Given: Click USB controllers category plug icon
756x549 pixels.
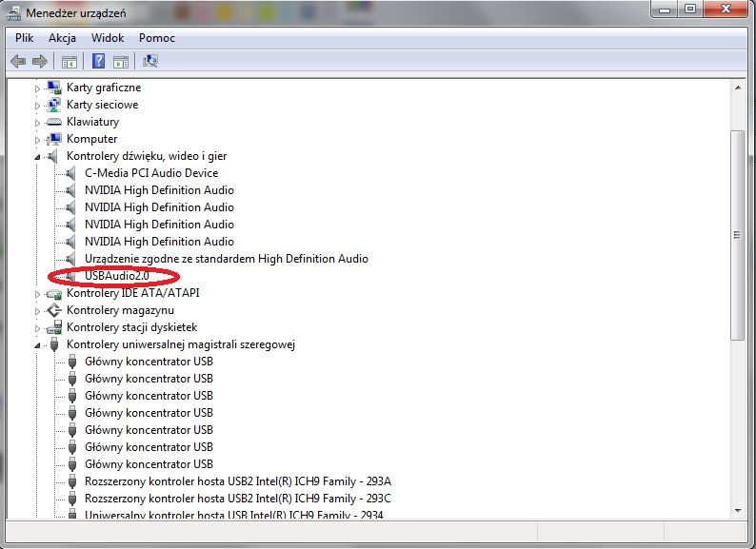Looking at the screenshot, I should [54, 344].
